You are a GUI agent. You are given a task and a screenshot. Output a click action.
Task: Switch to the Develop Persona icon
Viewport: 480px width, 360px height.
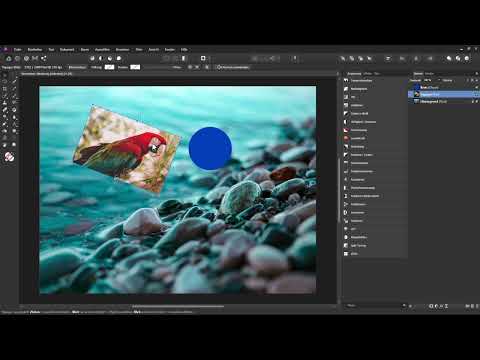point(26,58)
